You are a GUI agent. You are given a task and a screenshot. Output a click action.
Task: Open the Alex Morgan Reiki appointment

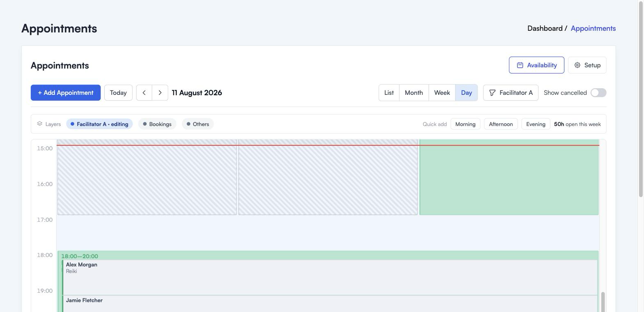click(330, 277)
